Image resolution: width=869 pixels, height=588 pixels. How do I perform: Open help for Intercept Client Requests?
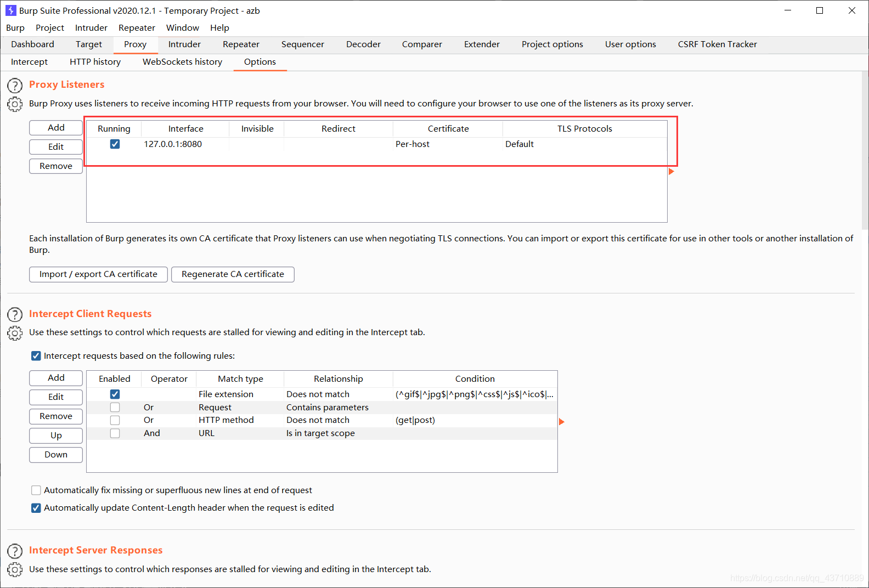point(15,315)
